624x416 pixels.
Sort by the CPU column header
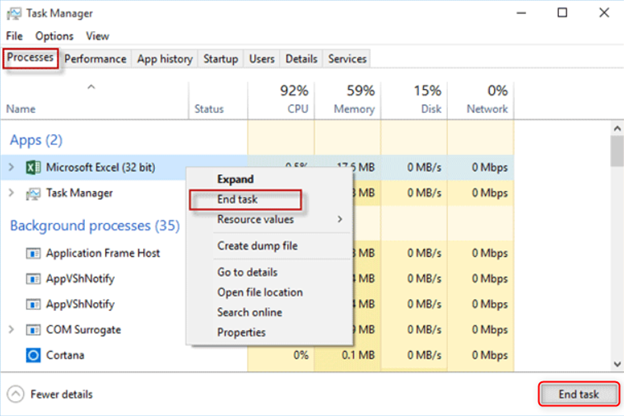(x=281, y=100)
